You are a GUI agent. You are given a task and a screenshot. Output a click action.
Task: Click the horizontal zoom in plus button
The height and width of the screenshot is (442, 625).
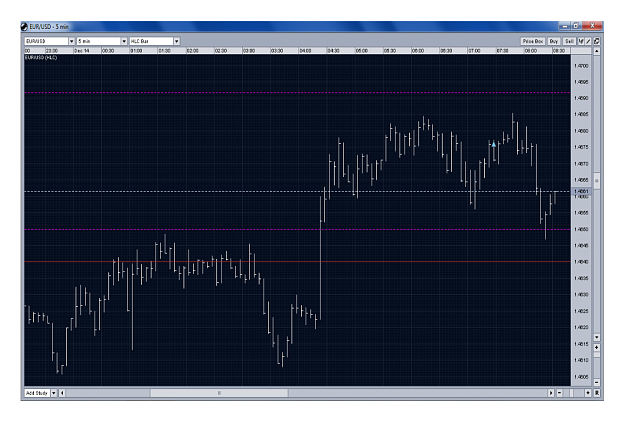coord(588,393)
